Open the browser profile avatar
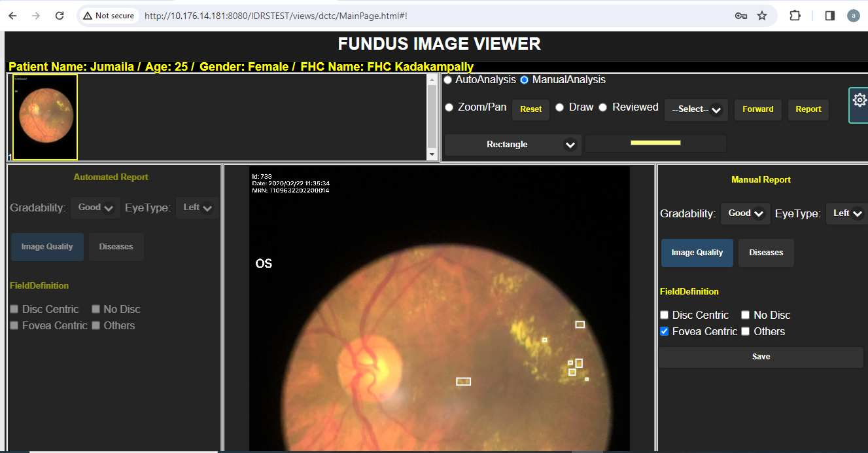 click(x=853, y=16)
